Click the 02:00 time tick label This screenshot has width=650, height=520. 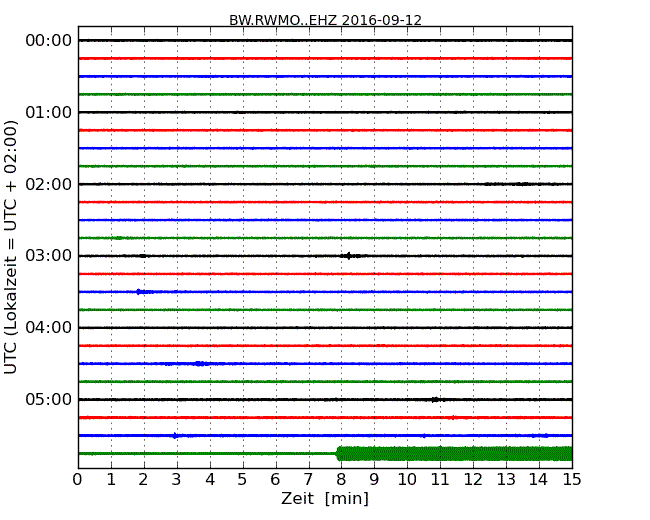49,184
